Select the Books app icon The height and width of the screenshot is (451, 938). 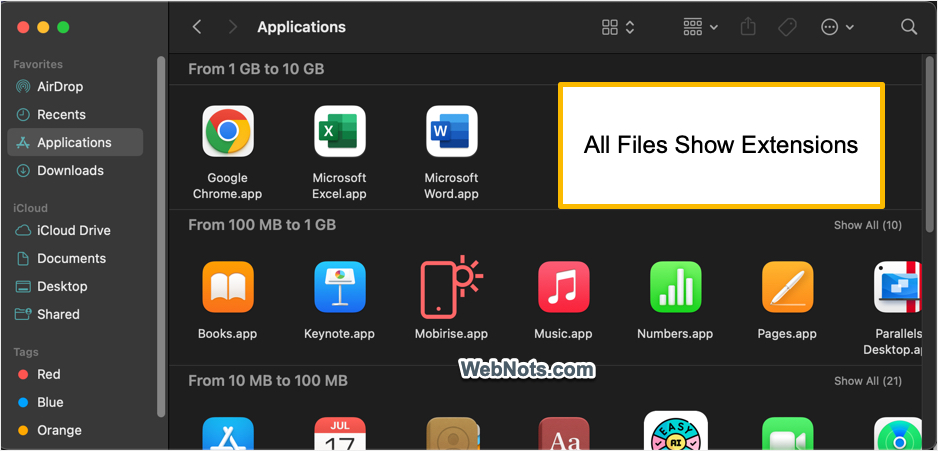click(227, 287)
